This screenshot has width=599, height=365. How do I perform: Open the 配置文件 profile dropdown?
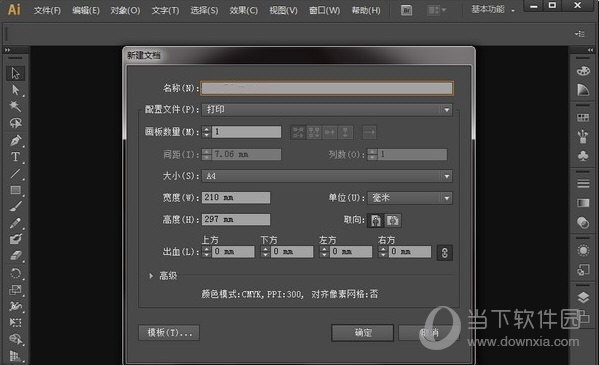pyautogui.click(x=327, y=110)
